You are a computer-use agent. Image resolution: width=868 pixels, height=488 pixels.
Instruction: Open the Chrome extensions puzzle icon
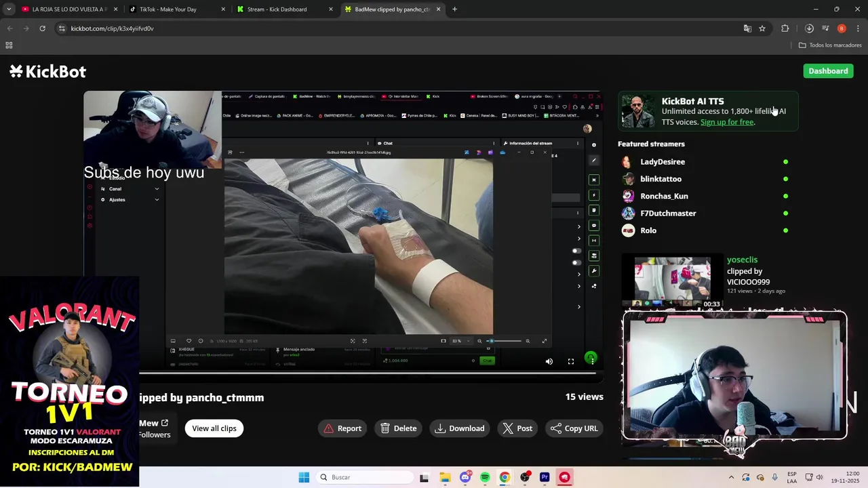[785, 28]
